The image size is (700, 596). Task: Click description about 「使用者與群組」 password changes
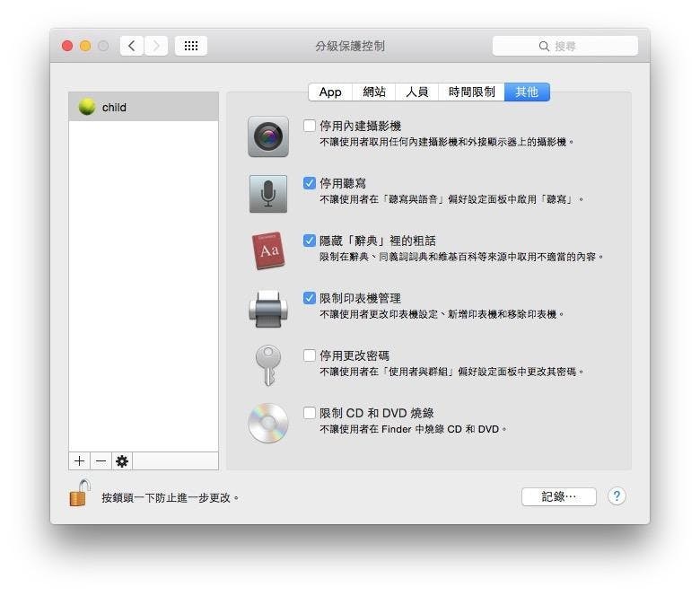451,372
